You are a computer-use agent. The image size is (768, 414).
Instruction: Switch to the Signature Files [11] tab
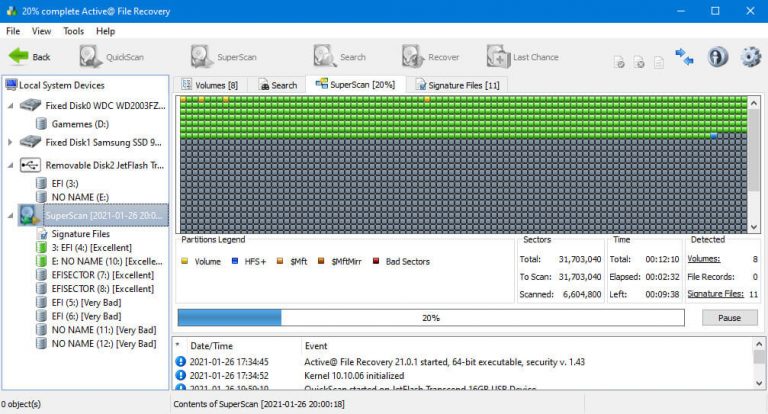tap(456, 85)
